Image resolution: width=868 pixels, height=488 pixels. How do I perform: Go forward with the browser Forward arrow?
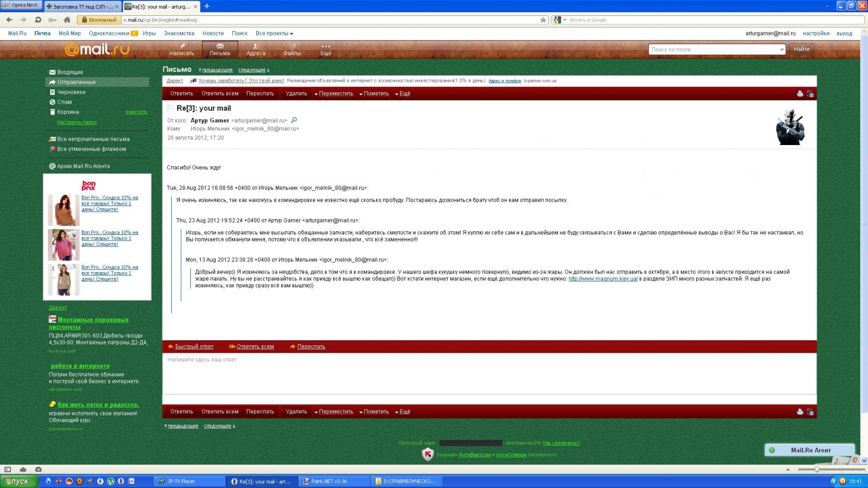pos(23,20)
